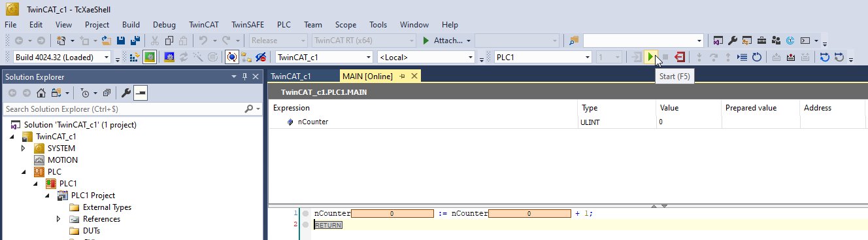Pin the MAIN [Online] tab
This screenshot has width=868, height=240.
click(x=403, y=77)
